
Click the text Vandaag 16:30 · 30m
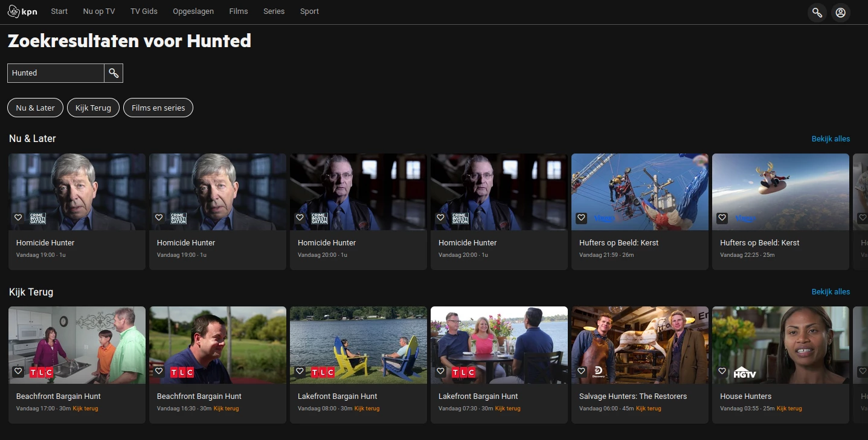click(184, 409)
